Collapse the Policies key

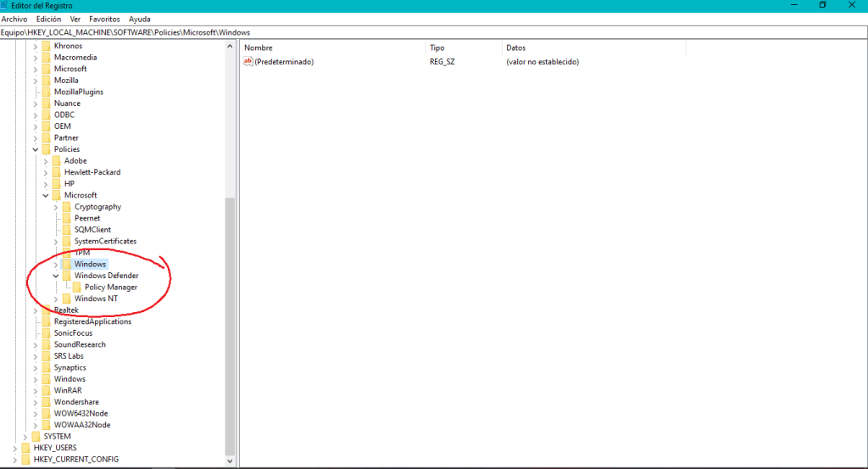pyautogui.click(x=36, y=149)
